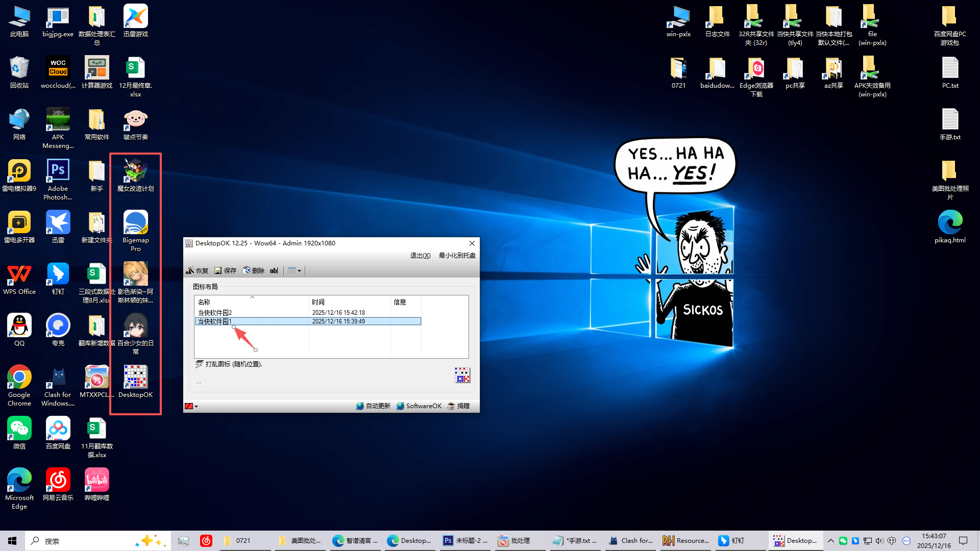Click the red color swatch at bottom left
The height and width of the screenshot is (551, 980).
(x=188, y=406)
